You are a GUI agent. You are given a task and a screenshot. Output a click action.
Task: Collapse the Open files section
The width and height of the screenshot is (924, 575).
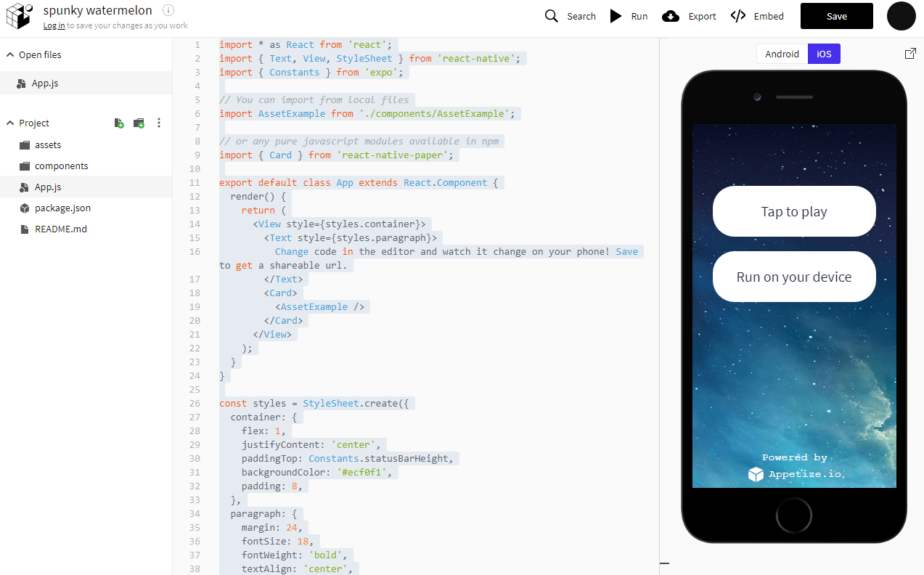click(x=11, y=55)
